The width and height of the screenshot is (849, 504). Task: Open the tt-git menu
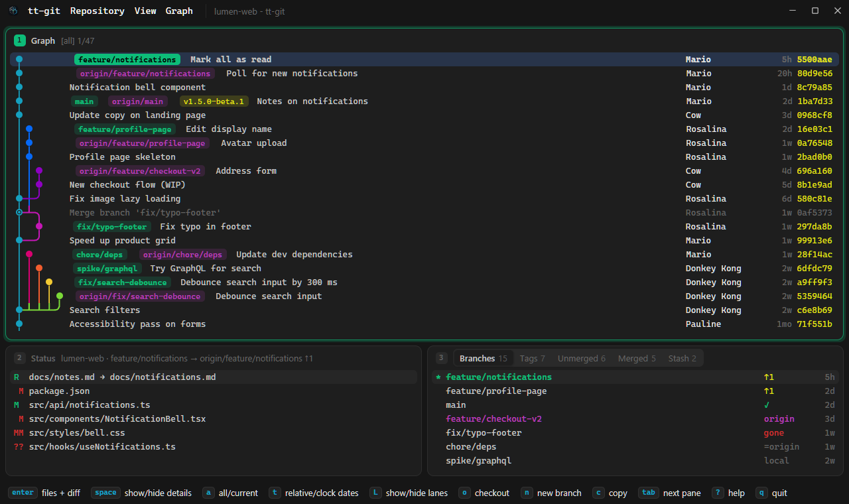click(x=44, y=11)
